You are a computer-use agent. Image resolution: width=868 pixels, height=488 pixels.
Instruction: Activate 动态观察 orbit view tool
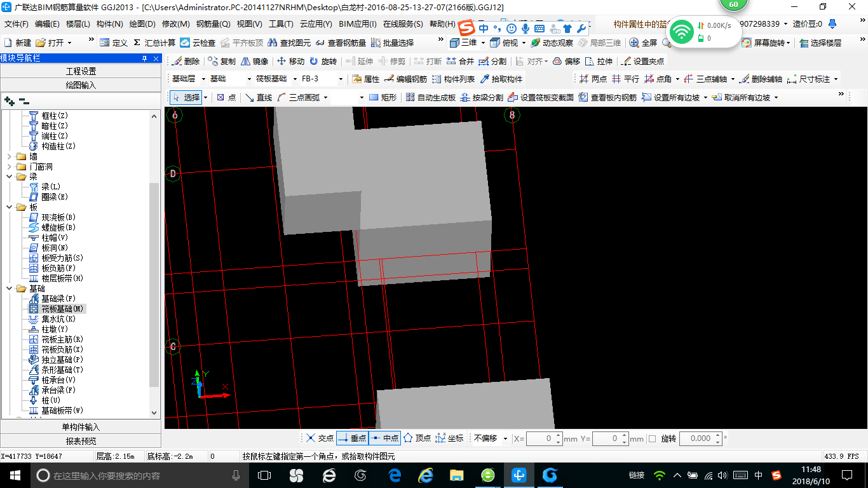[552, 43]
